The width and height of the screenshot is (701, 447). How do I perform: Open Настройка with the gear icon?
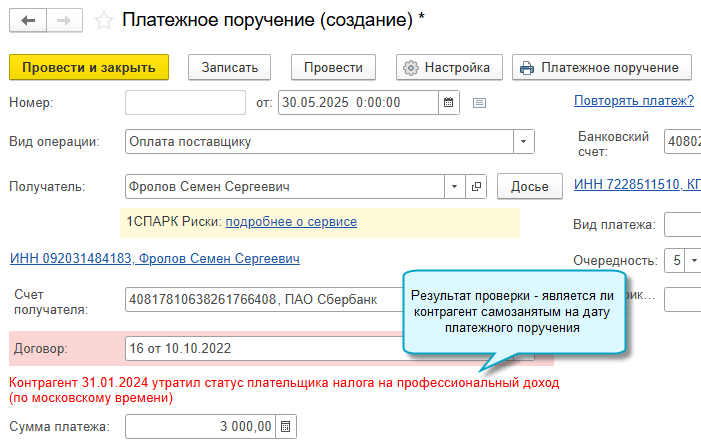(x=448, y=67)
